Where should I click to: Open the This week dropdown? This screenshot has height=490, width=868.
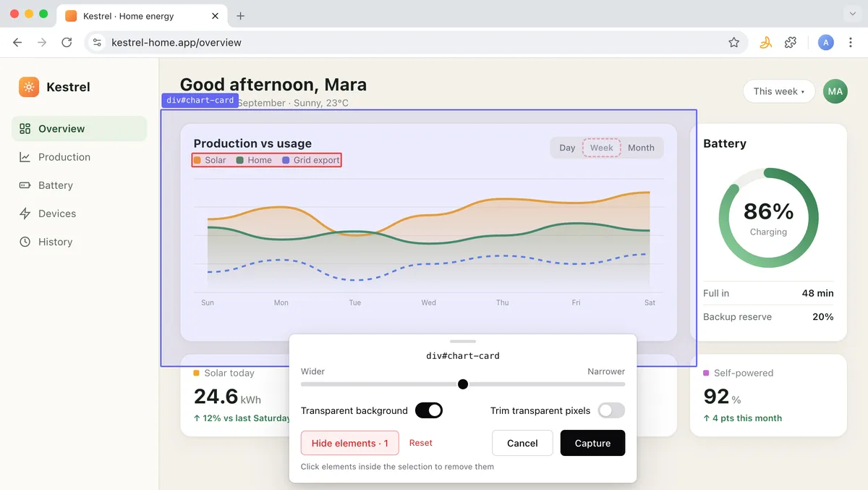[x=779, y=91]
